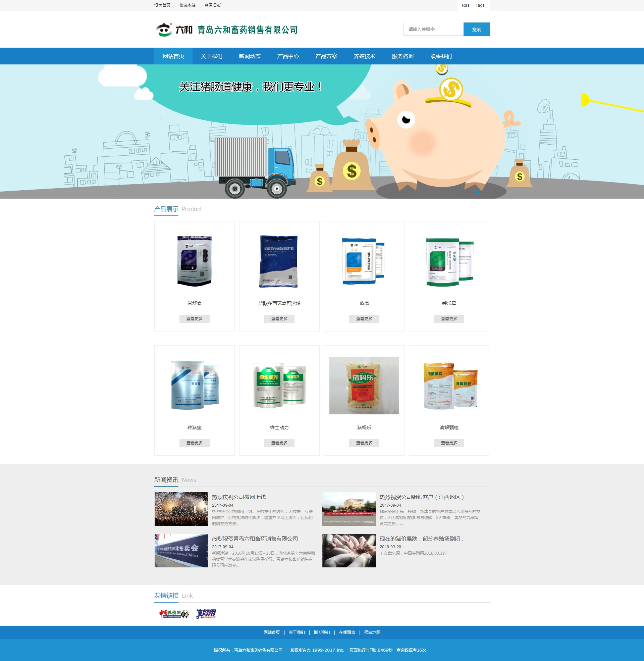Click footer 网站首页 link
Screen dimensions: 644x661
[x=272, y=632]
